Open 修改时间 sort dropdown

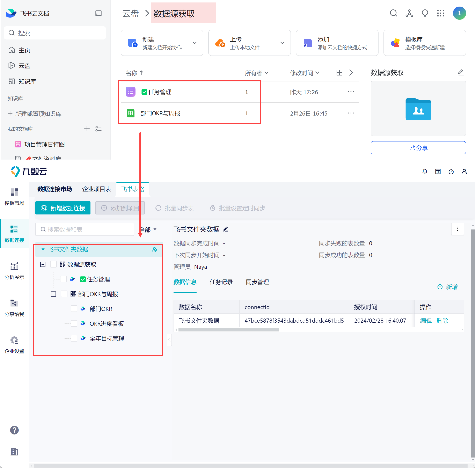pyautogui.click(x=305, y=73)
